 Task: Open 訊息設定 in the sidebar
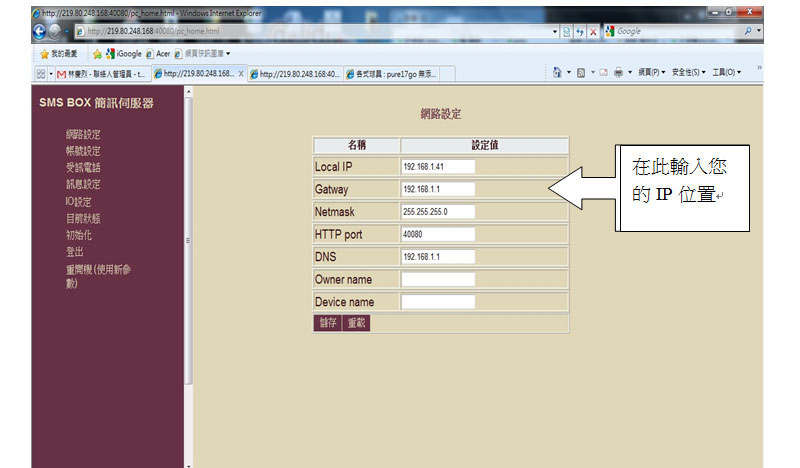coord(83,184)
